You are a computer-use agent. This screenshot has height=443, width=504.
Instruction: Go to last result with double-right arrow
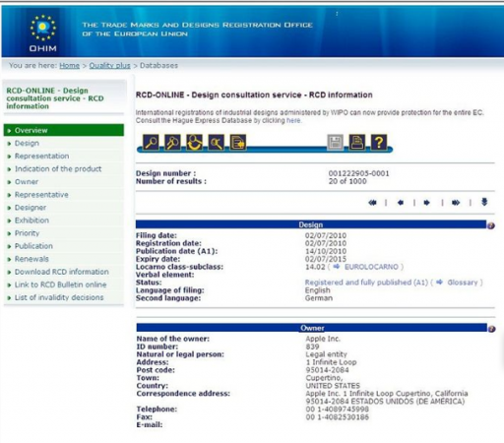tap(456, 203)
